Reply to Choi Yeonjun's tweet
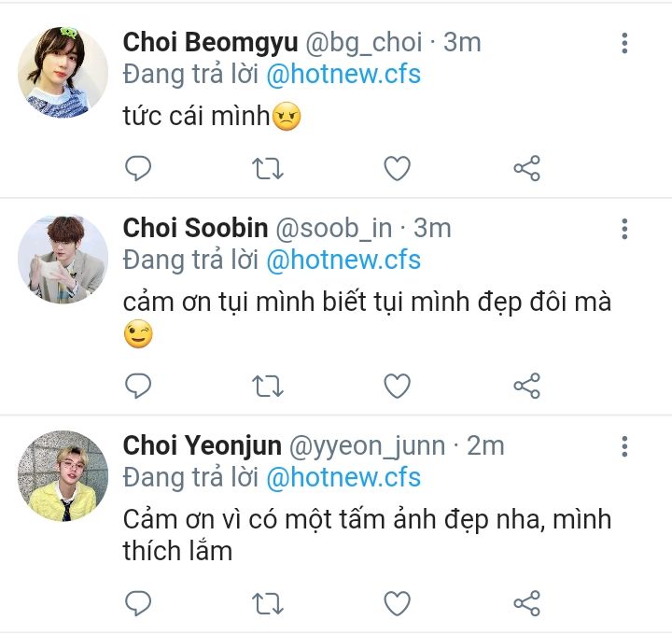 click(138, 603)
